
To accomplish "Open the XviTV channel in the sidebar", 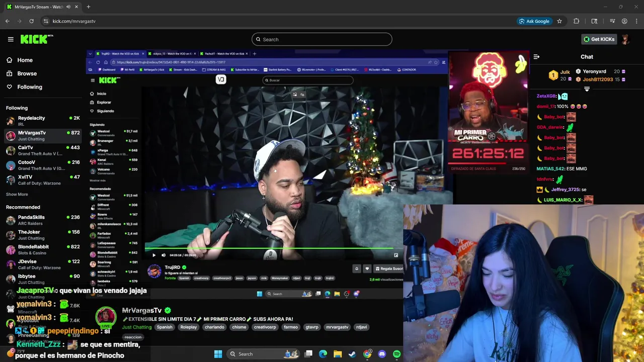I will point(43,179).
